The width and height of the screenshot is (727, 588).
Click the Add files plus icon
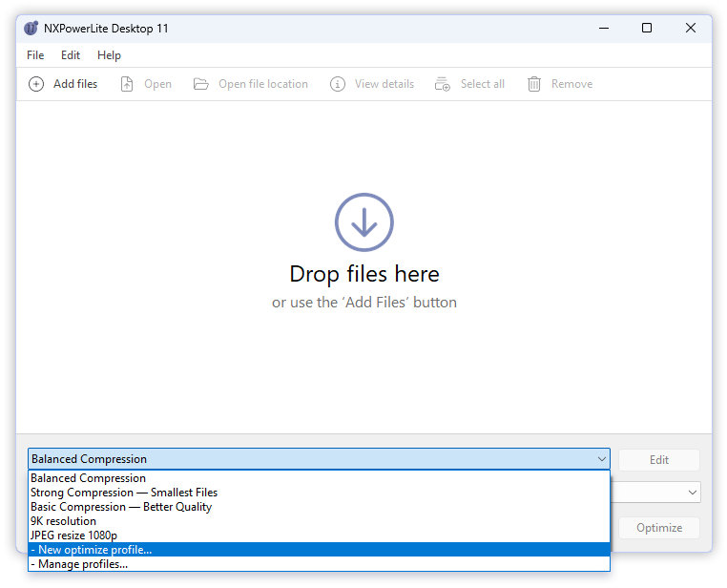(36, 84)
